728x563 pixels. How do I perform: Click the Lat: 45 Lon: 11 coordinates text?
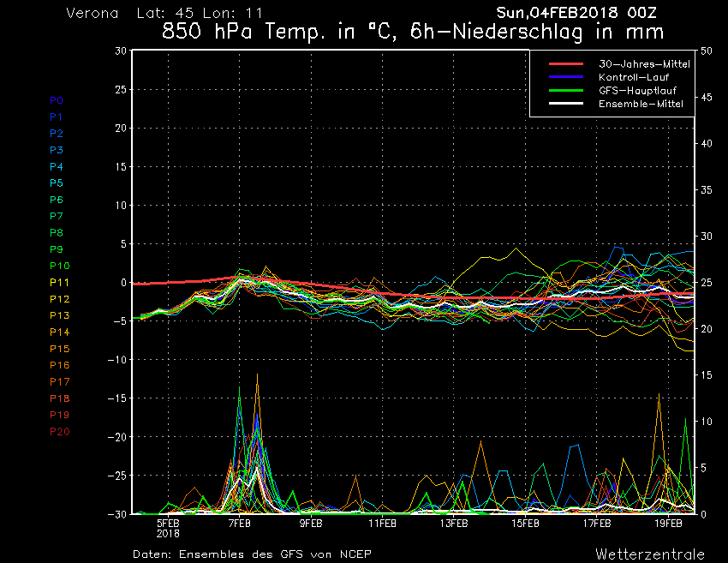point(200,14)
